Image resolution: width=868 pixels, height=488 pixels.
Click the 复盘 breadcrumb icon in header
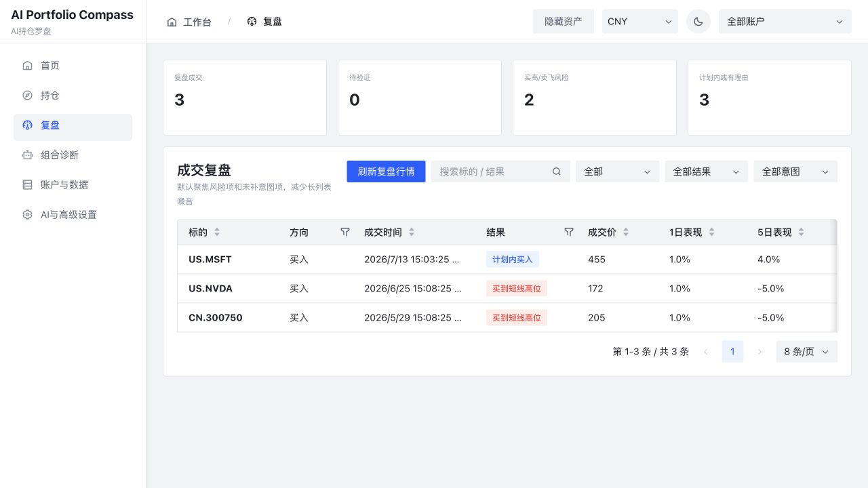click(x=252, y=22)
